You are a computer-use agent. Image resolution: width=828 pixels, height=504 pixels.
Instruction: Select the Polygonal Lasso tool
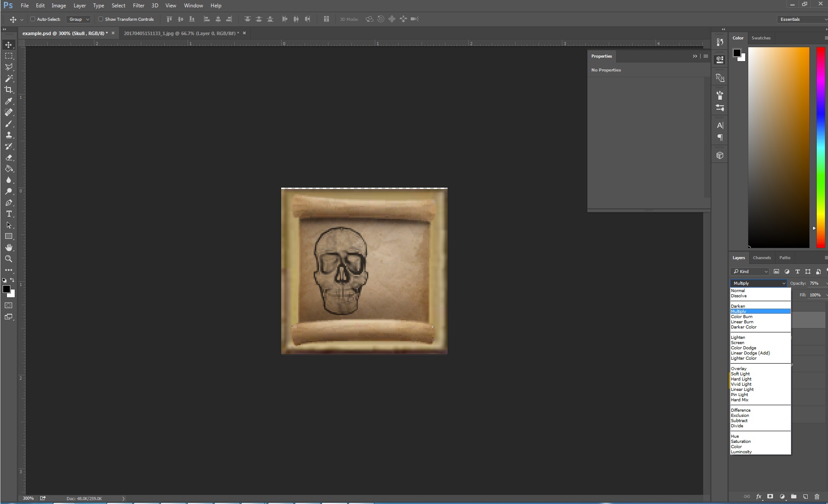tap(9, 67)
